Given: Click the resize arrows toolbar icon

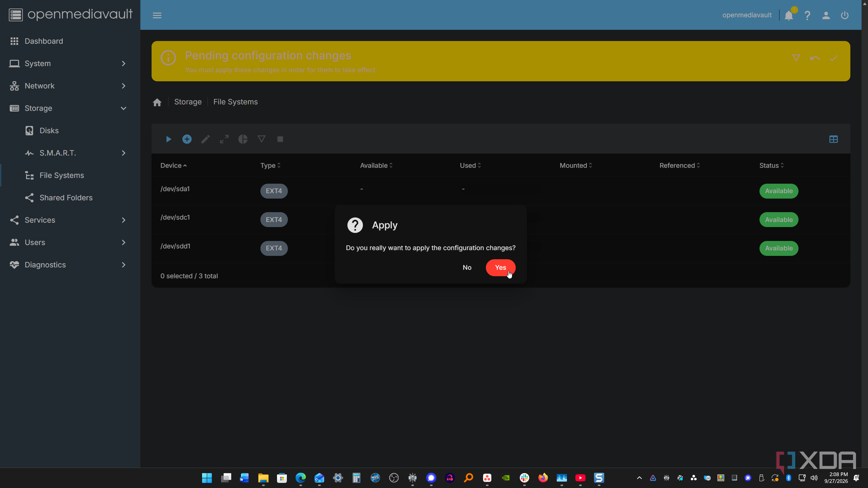Looking at the screenshot, I should [224, 139].
